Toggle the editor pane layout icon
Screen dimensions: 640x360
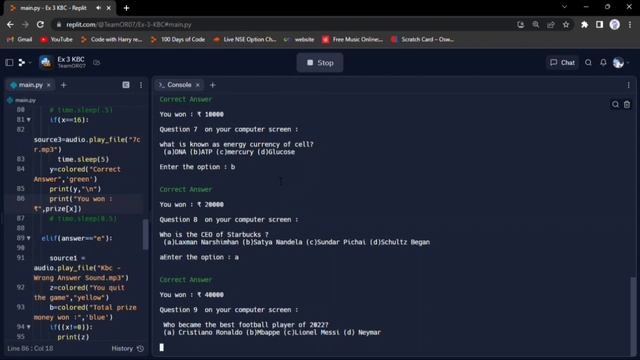click(x=126, y=85)
